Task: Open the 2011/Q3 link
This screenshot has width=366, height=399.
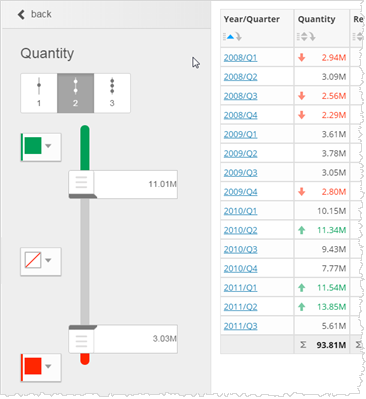Action: click(240, 326)
